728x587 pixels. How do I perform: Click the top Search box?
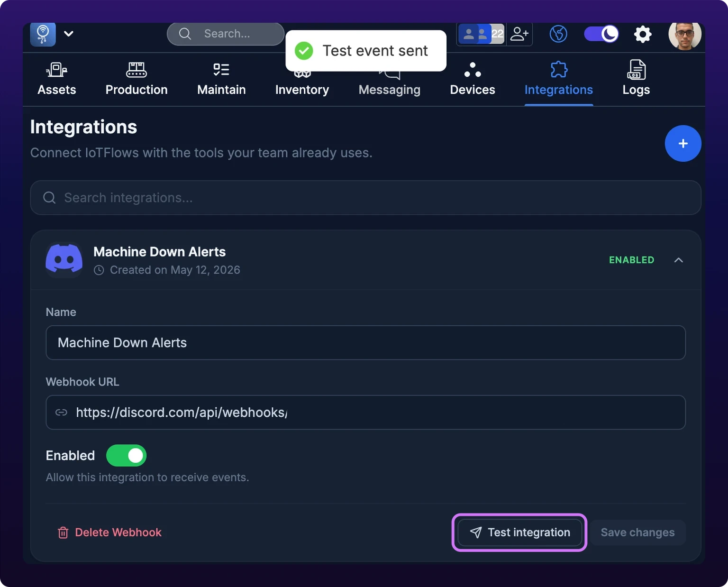point(226,34)
